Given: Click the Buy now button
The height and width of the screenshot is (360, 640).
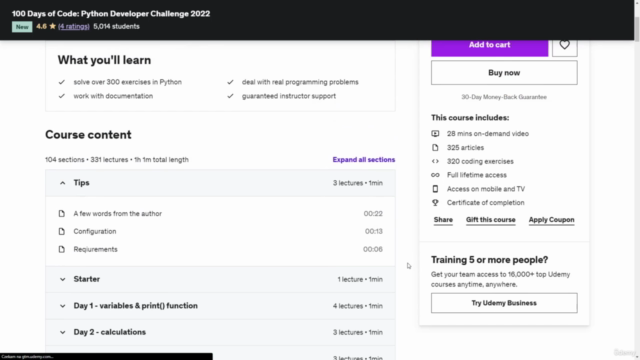Looking at the screenshot, I should point(504,73).
